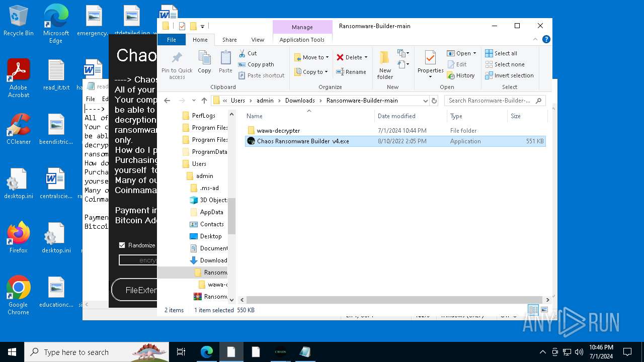Viewport: 644px width, 362px height.
Task: Click FileExtension button in Chaos builder
Action: [x=134, y=290]
